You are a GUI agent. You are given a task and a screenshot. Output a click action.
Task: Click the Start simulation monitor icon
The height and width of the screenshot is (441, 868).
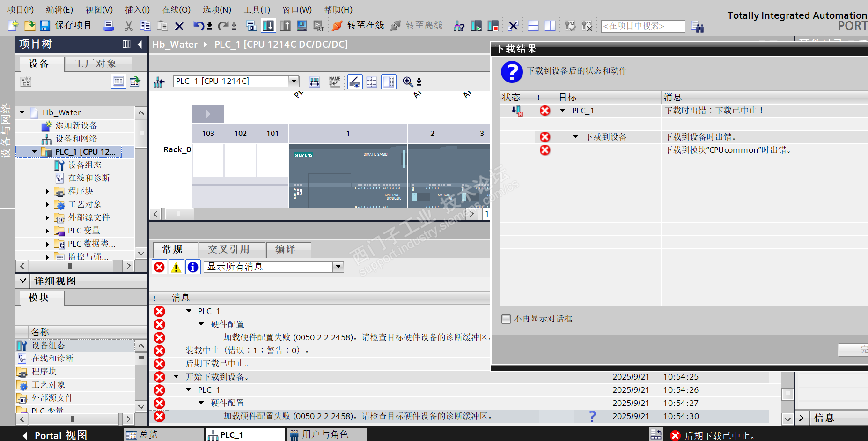[302, 26]
